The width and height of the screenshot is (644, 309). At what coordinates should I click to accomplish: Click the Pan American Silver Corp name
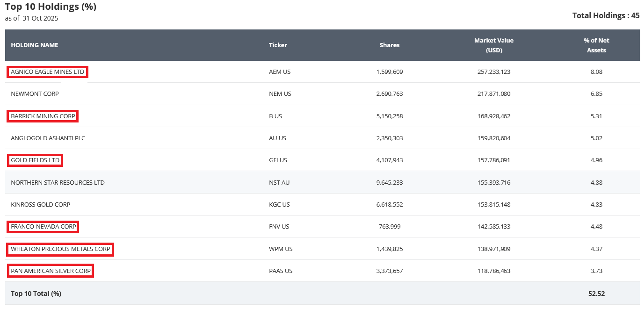pyautogui.click(x=51, y=271)
